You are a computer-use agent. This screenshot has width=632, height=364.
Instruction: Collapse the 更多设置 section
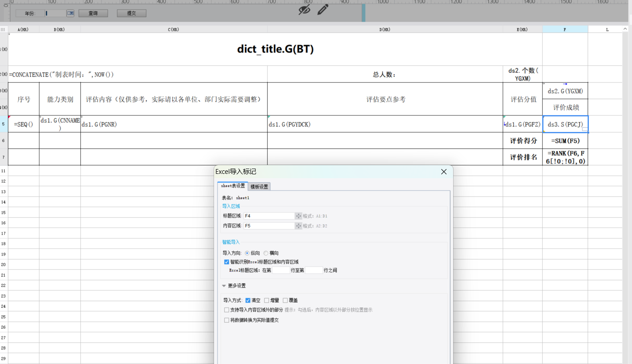[224, 286]
